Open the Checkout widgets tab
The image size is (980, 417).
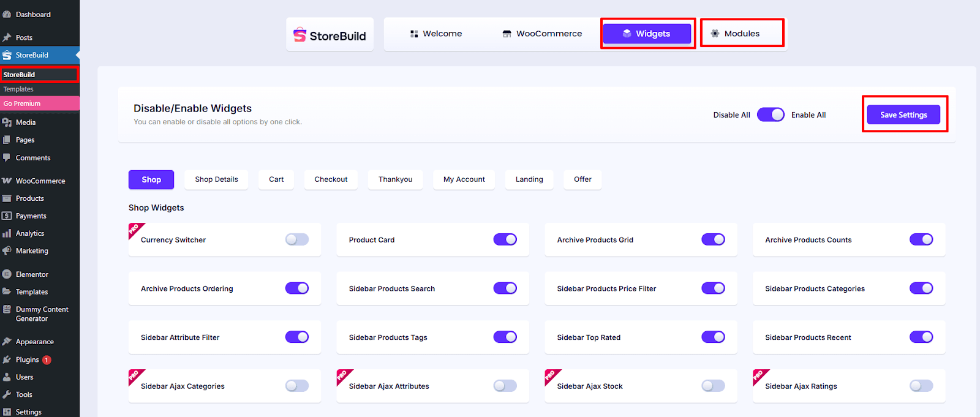click(x=331, y=179)
